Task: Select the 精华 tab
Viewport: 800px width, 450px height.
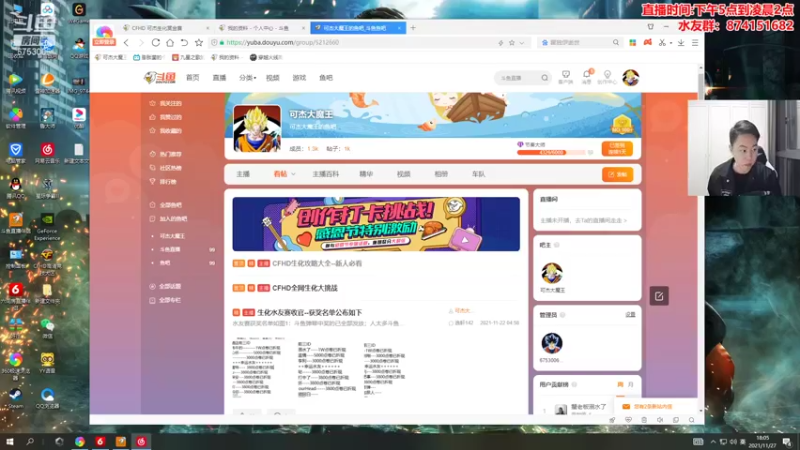Action: click(366, 174)
